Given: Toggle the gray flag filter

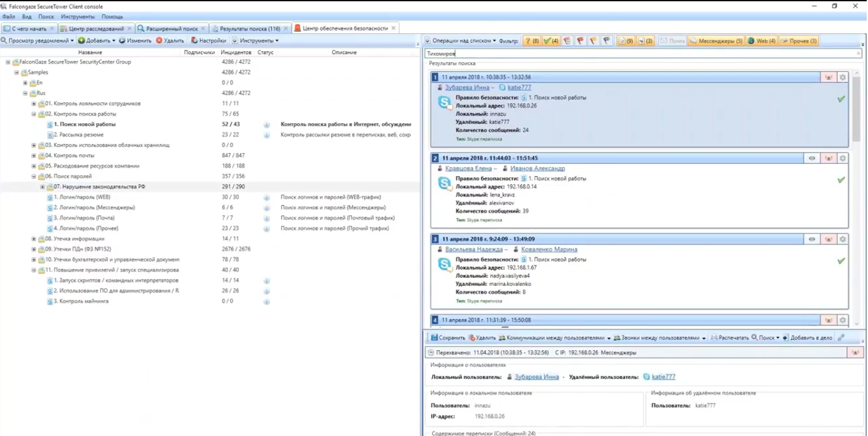Looking at the screenshot, I should (x=606, y=41).
